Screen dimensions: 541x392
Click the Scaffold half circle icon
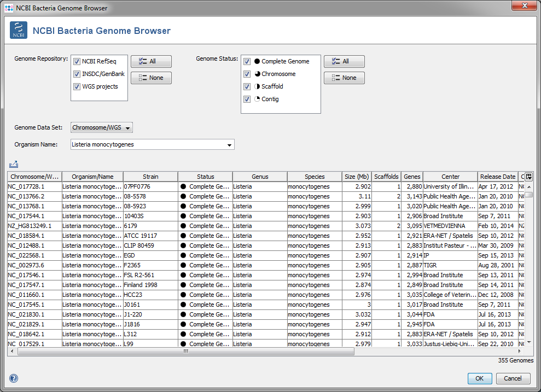[x=257, y=86]
